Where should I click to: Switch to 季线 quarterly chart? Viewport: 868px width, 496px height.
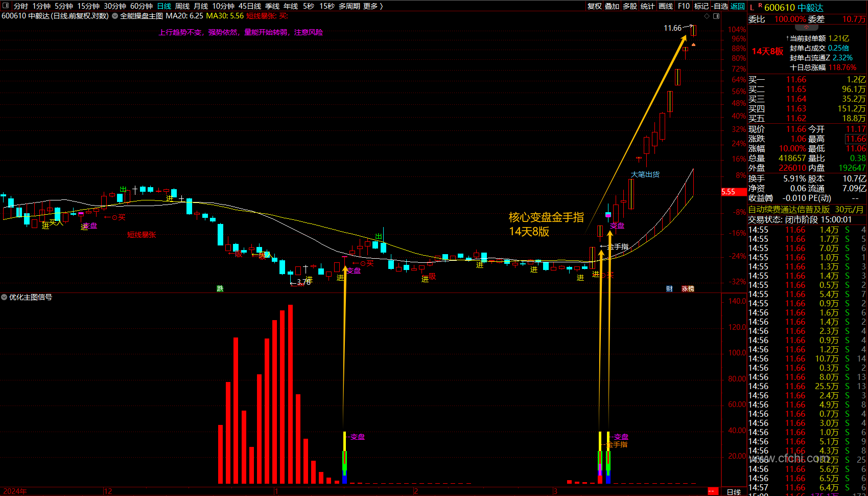272,6
